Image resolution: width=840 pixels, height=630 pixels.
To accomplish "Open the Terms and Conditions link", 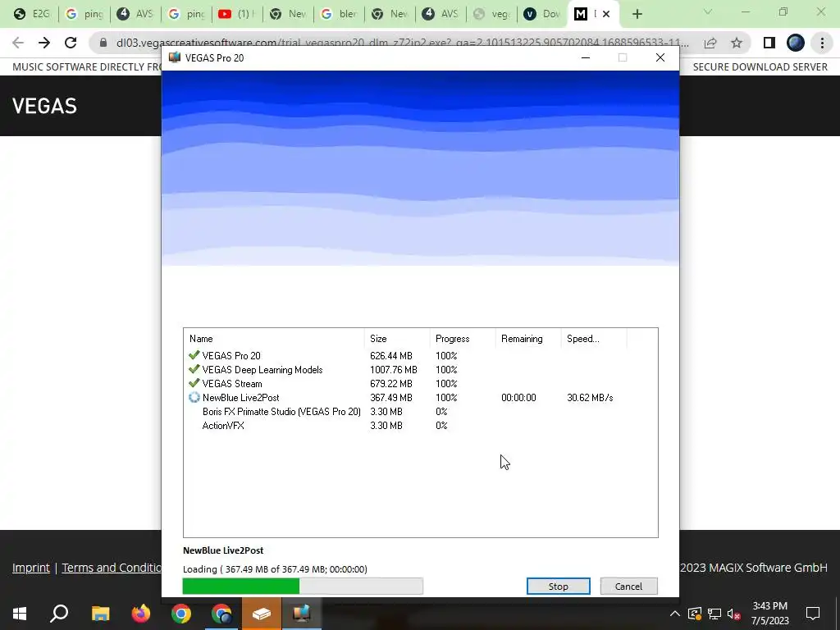I will point(112,568).
